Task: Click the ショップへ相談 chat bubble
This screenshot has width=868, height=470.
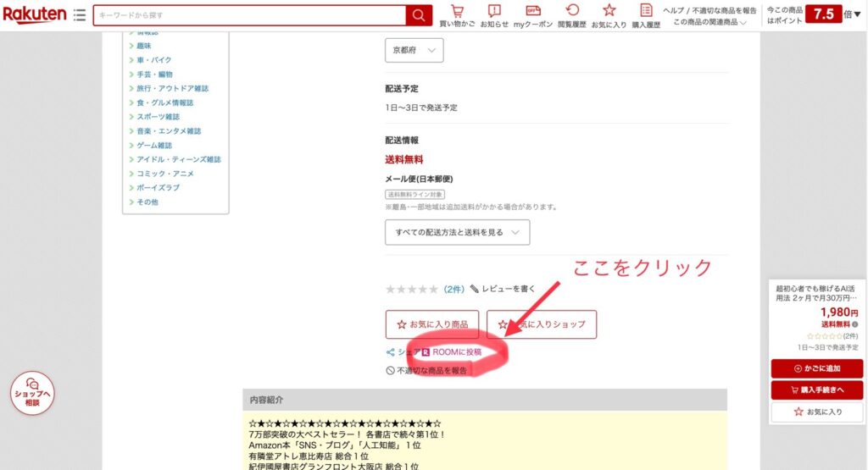Action: [32, 393]
